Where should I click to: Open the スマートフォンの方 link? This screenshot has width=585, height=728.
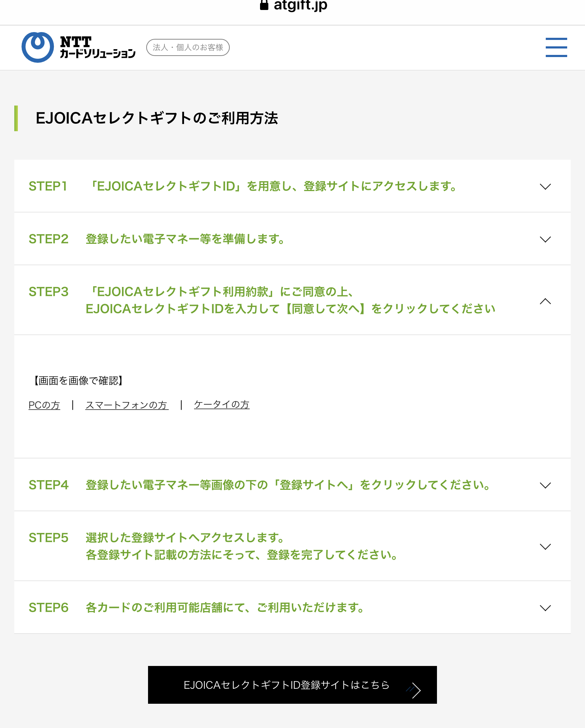(127, 405)
